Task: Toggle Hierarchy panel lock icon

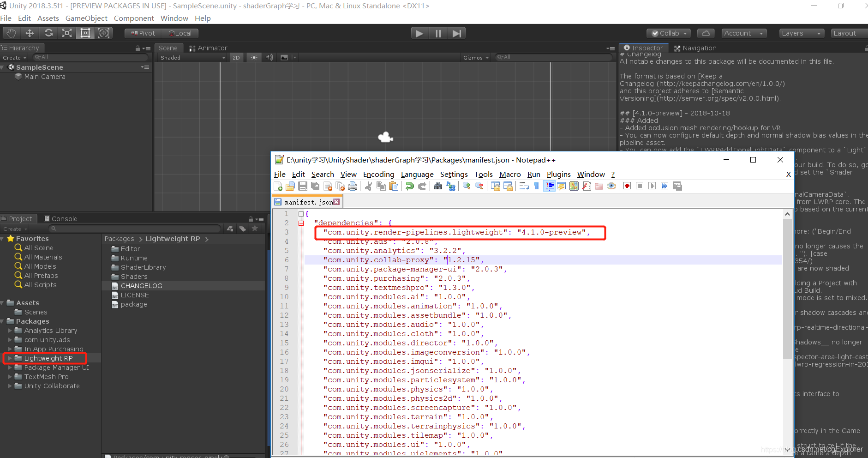Action: coord(138,48)
